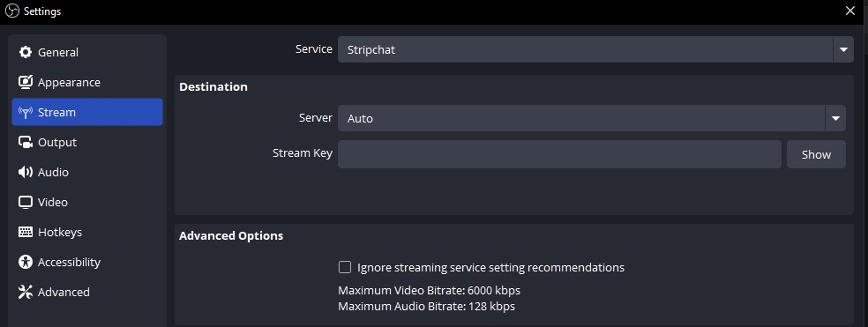The height and width of the screenshot is (327, 868).
Task: Open the Server dropdown showing Auto
Action: pos(591,118)
